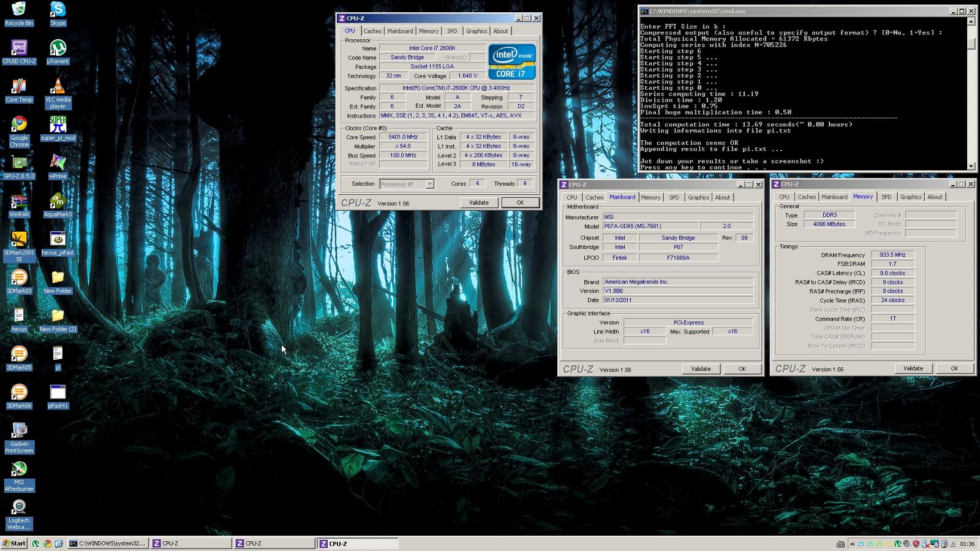Viewport: 980px width, 551px height.
Task: Launch Core Temp from the desktop
Action: click(x=19, y=90)
